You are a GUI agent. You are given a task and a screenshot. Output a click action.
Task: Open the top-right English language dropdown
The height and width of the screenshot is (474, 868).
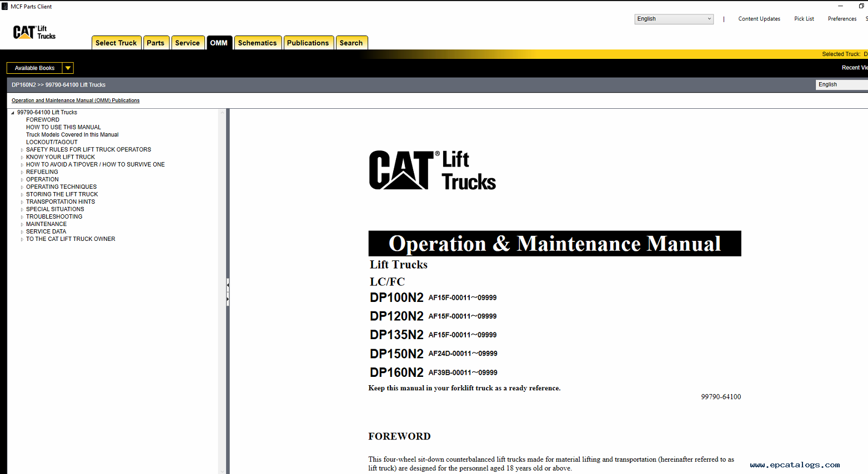click(x=674, y=19)
